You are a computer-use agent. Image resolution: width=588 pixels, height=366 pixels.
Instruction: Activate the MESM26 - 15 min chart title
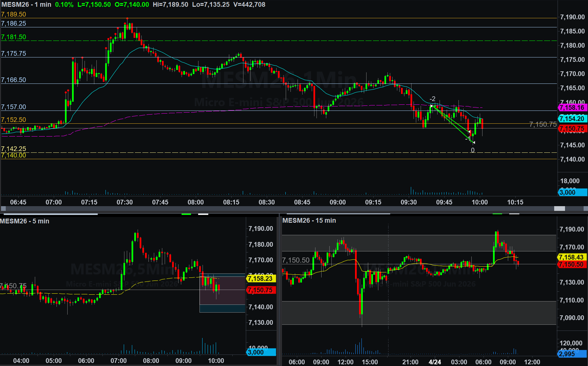tap(309, 220)
